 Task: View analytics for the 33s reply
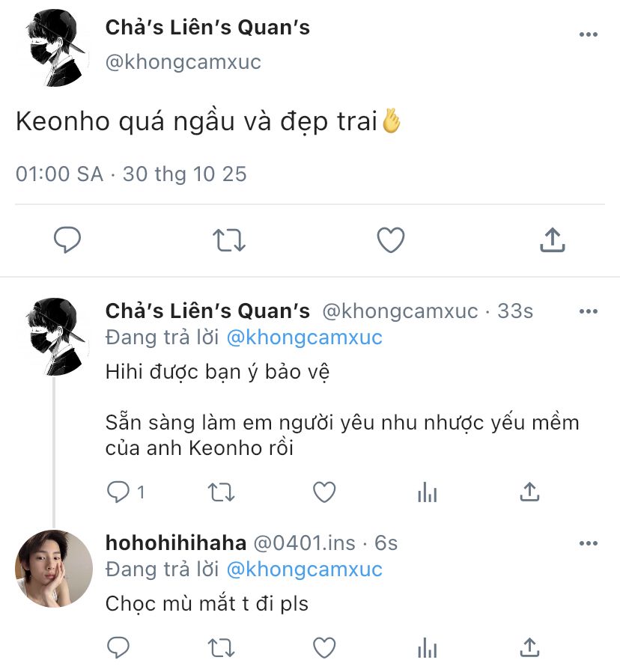coord(427,492)
